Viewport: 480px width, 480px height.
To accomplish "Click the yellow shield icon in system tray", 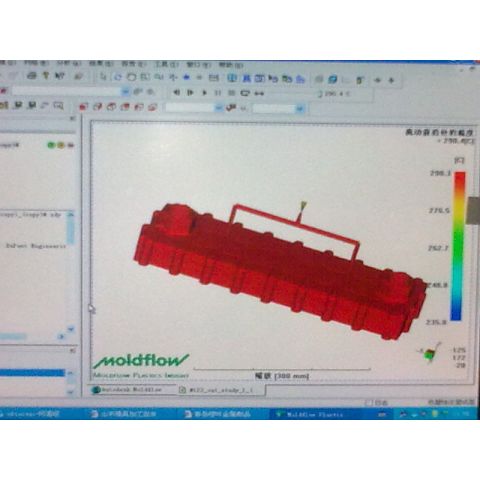I will tap(435, 414).
